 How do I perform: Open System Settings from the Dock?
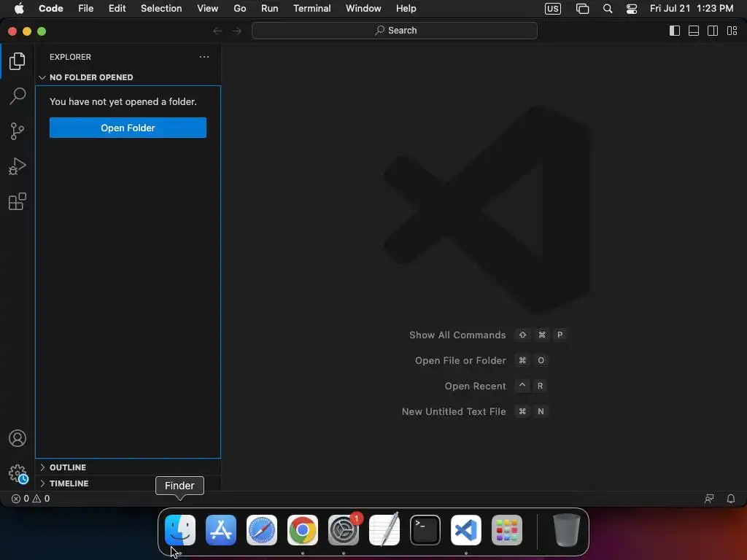(344, 530)
